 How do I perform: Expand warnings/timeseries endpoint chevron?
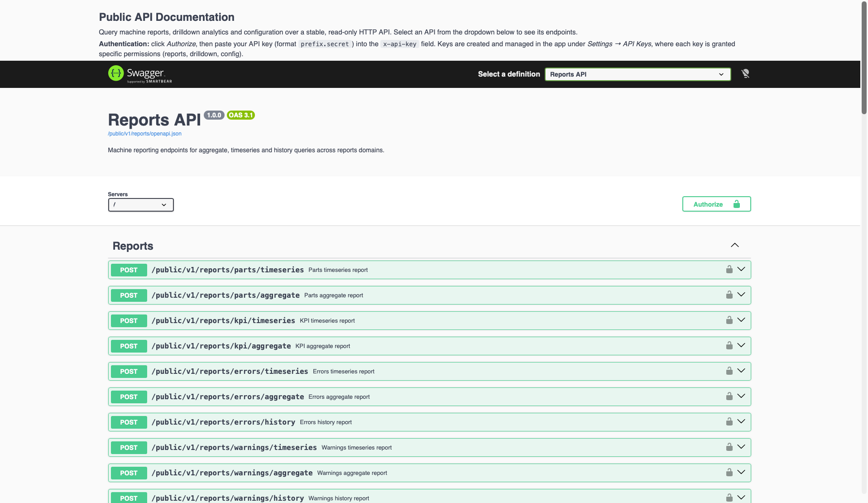pos(741,447)
